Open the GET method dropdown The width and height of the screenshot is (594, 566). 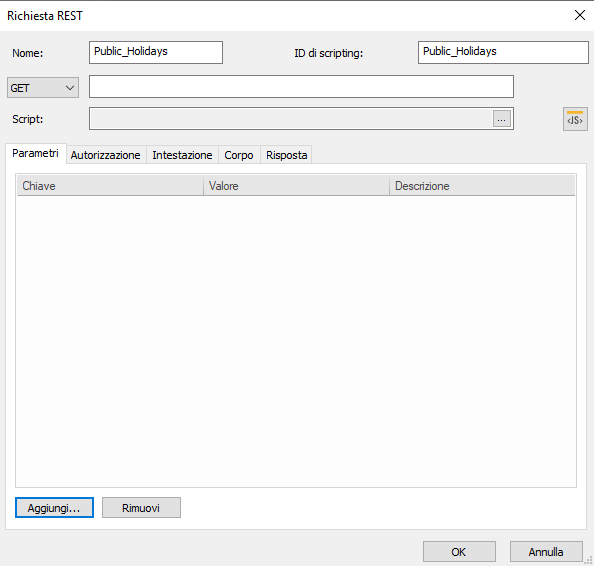(43, 88)
